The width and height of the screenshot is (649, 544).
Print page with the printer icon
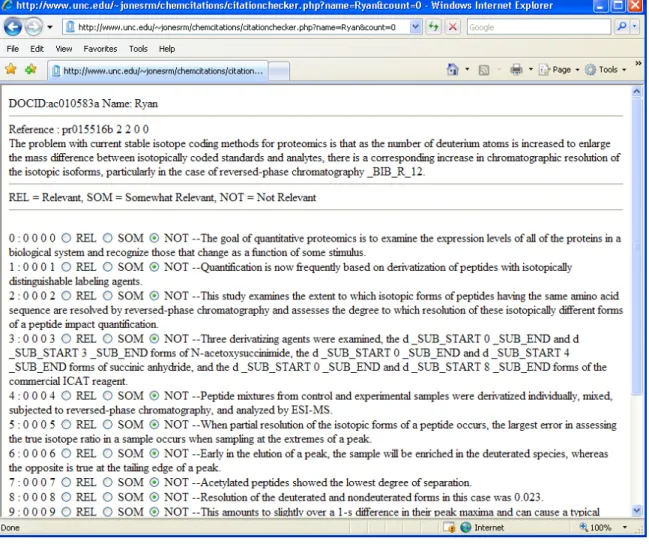point(516,70)
